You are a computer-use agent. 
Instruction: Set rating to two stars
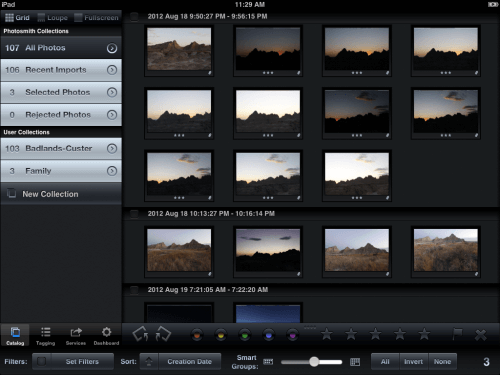351,334
